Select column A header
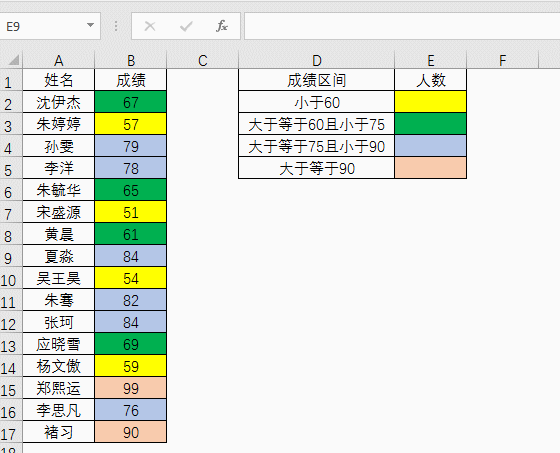 59,60
